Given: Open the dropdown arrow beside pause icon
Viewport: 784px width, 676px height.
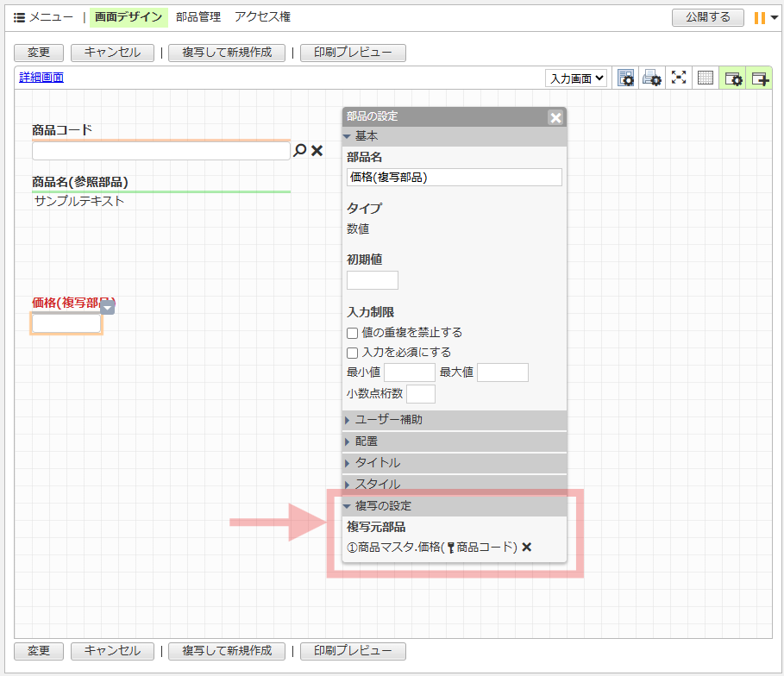Looking at the screenshot, I should pos(774,17).
